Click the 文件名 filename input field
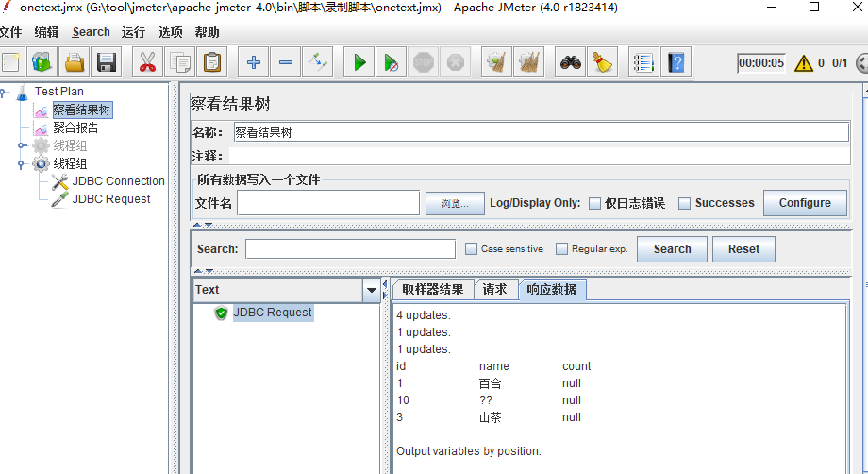This screenshot has width=868, height=474. coord(328,203)
